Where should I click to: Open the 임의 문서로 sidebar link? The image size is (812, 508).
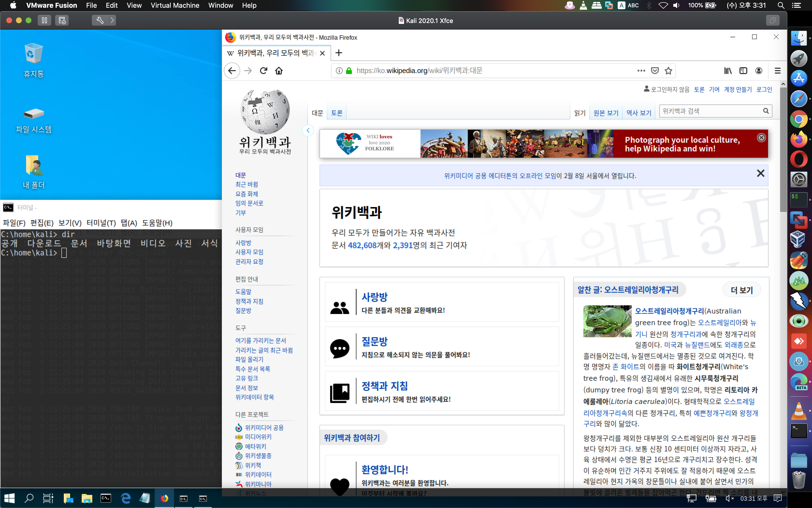pyautogui.click(x=249, y=203)
